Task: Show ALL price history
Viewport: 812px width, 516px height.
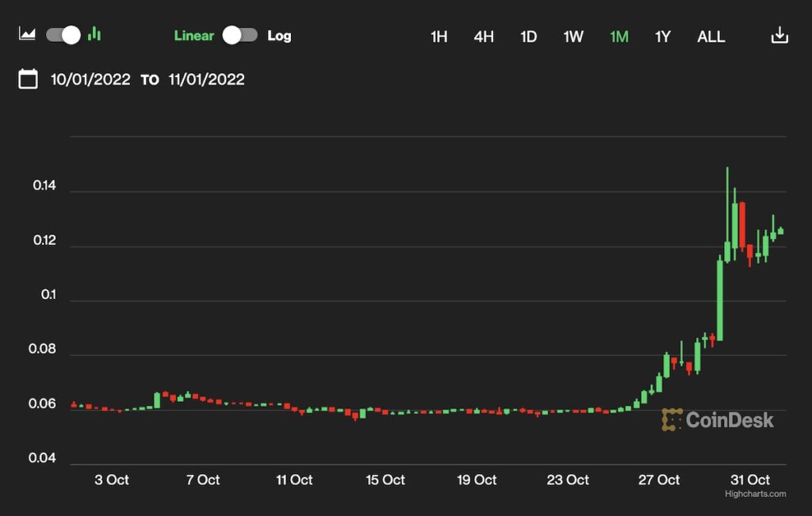Action: point(710,36)
